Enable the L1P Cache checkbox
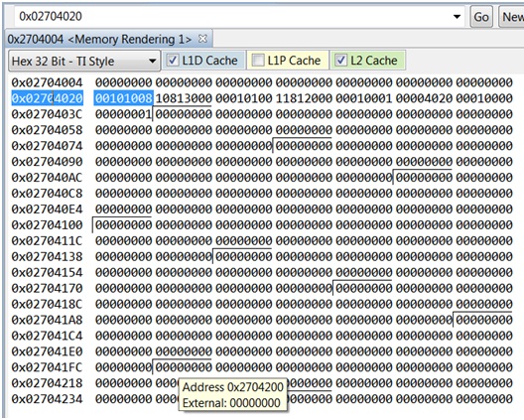 pyautogui.click(x=258, y=61)
